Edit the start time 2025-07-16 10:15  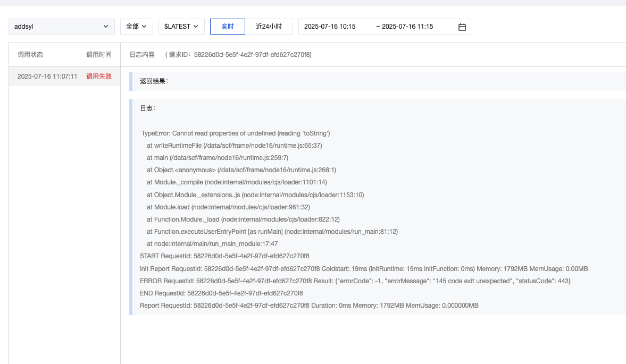coord(330,27)
